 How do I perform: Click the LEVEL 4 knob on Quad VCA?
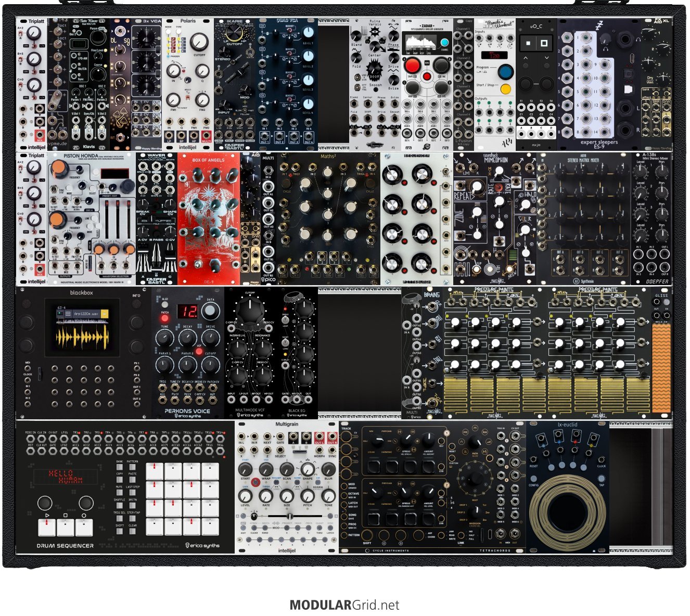(x=308, y=104)
